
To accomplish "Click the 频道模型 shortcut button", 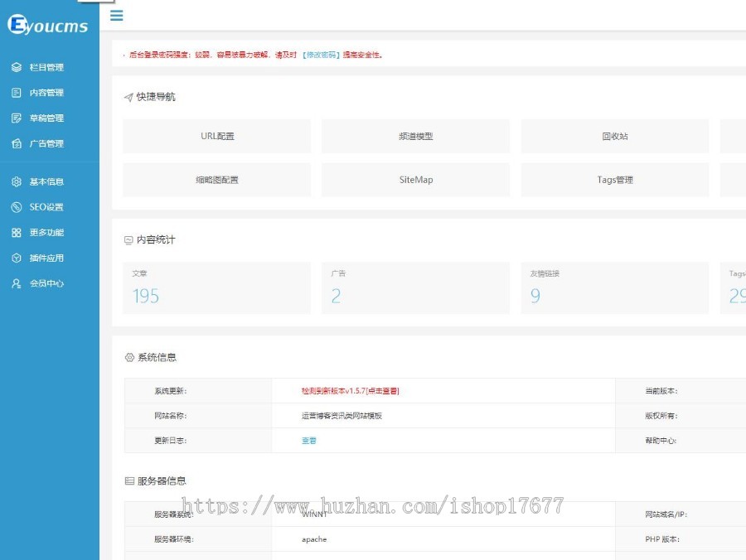I will click(x=416, y=136).
